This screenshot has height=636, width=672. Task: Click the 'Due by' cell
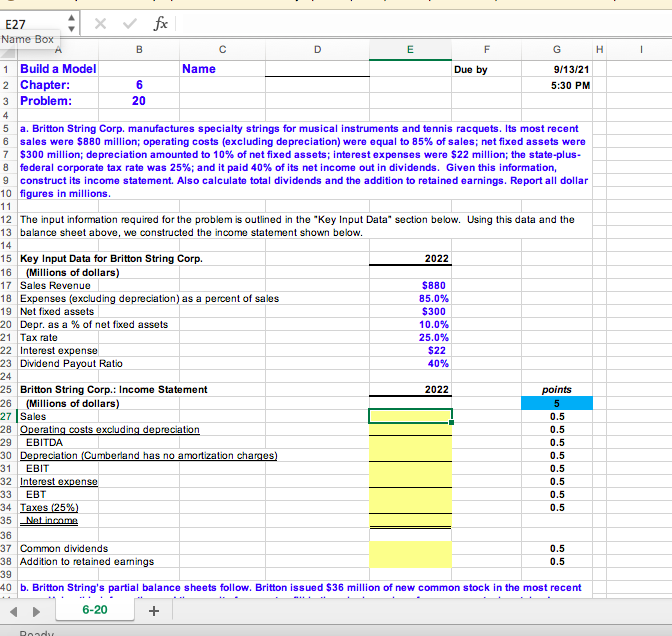[486, 69]
